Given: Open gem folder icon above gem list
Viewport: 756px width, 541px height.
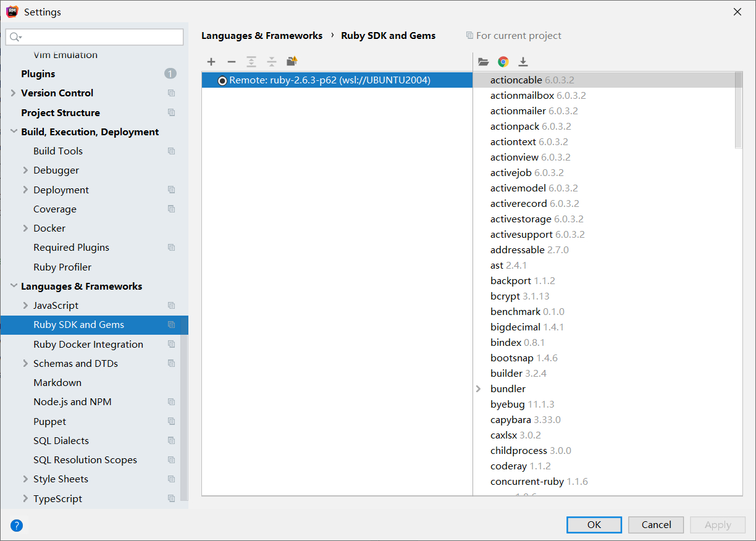Looking at the screenshot, I should click(484, 62).
